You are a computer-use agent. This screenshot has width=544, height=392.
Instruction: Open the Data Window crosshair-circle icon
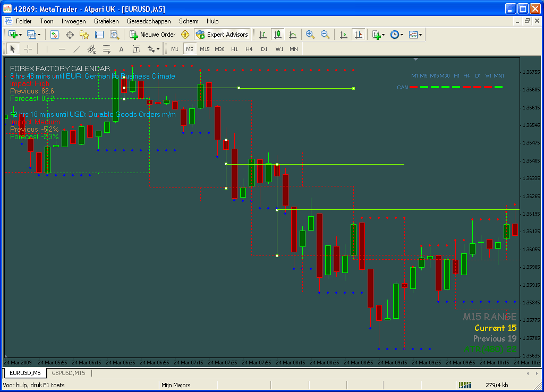[70, 35]
